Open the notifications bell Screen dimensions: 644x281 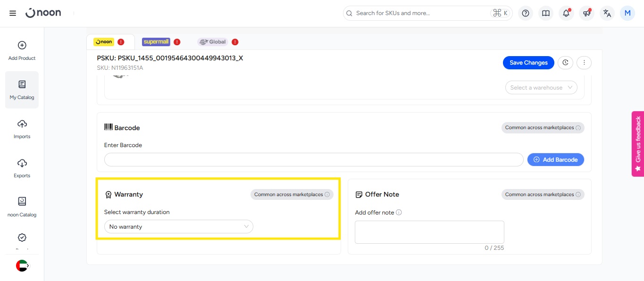tap(566, 13)
